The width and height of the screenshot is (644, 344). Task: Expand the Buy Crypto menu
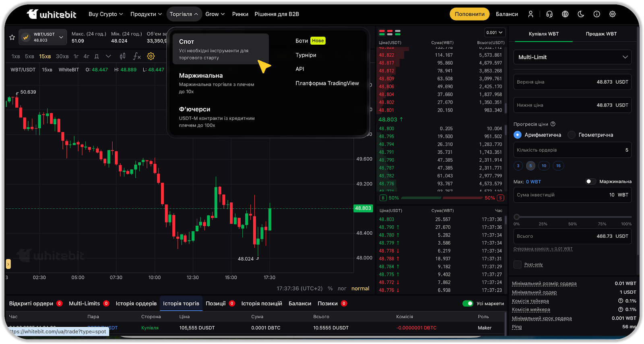click(x=105, y=14)
